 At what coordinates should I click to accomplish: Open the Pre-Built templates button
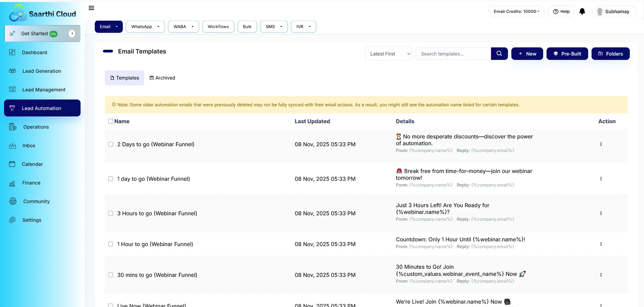tap(567, 54)
